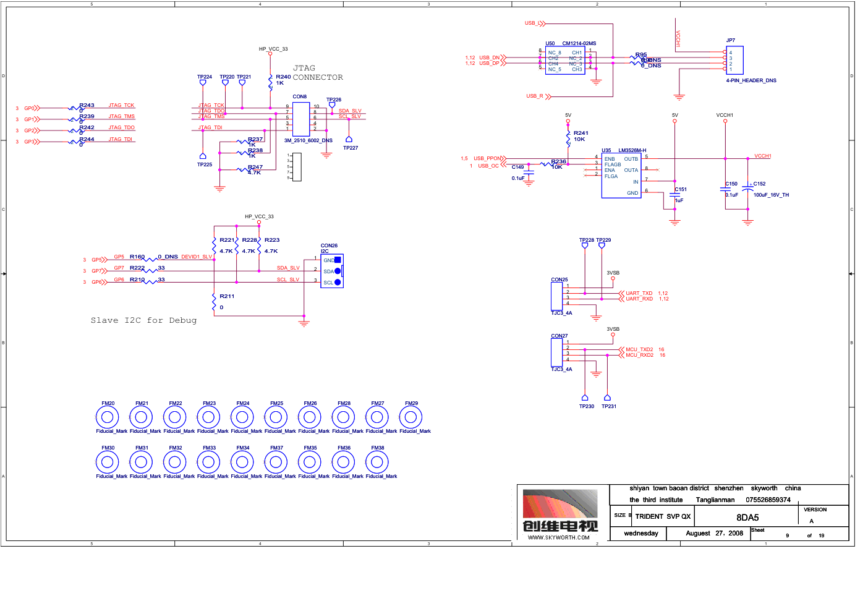
Task: Select the 8DA5 document number field
Action: pos(747,518)
